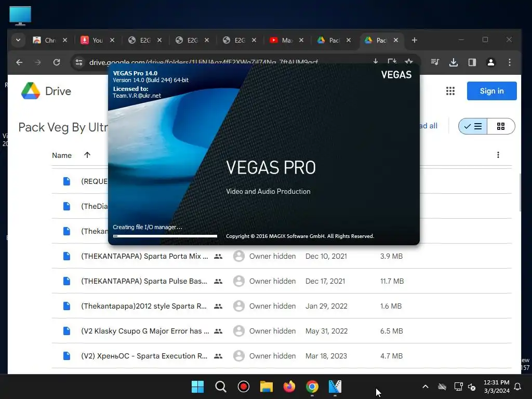Open the Chrome profile icon

[x=490, y=62]
